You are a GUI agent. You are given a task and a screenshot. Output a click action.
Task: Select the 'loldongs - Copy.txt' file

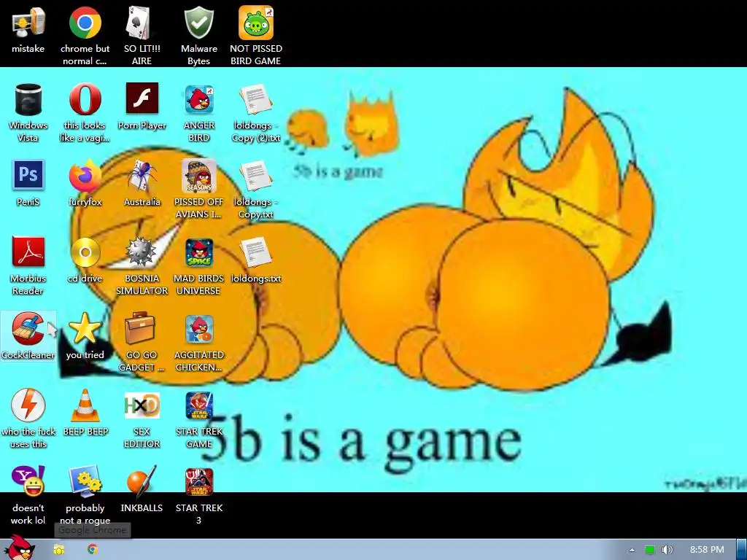pos(256,175)
